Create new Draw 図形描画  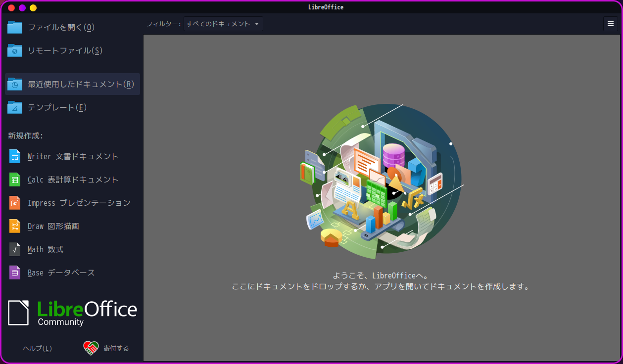[72, 226]
